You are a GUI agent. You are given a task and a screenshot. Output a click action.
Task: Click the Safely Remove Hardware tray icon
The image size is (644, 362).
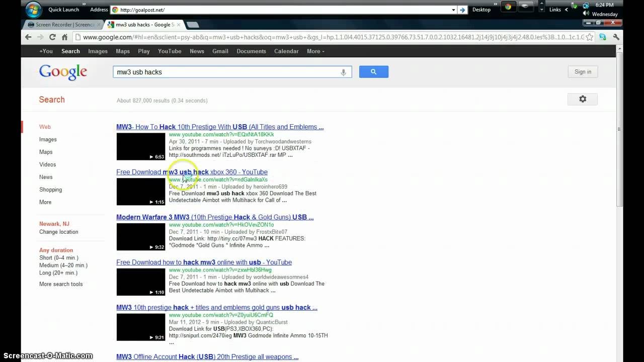pyautogui.click(x=575, y=6)
